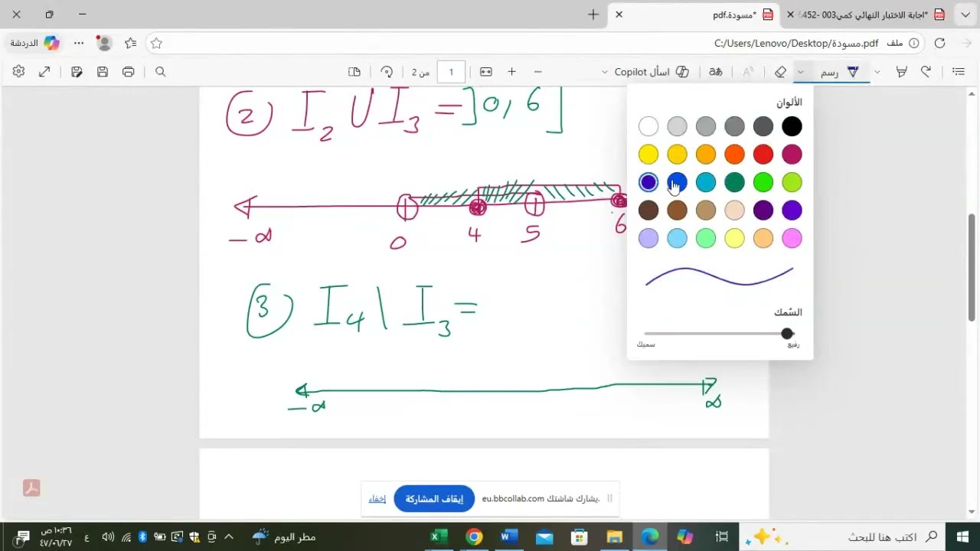
Task: Open the Copilot chat sidebar button
Action: [x=35, y=44]
